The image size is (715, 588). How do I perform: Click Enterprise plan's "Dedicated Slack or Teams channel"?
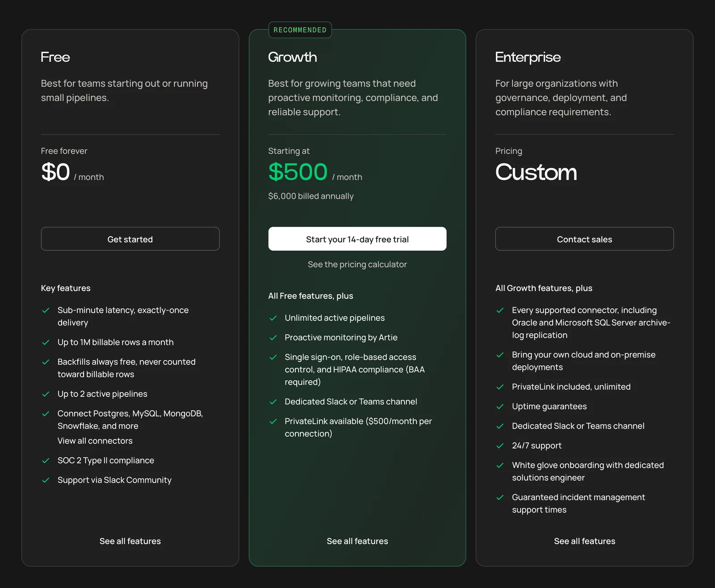[578, 426]
